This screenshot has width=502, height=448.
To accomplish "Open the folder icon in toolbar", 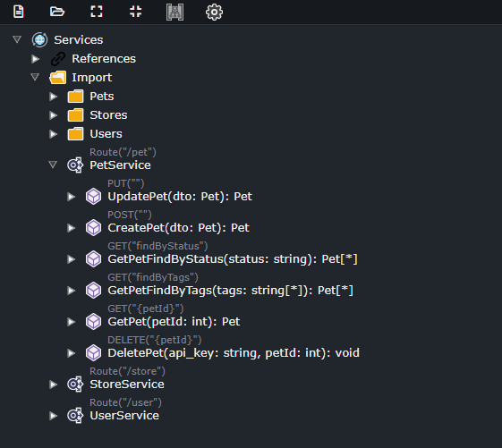I will pos(57,12).
